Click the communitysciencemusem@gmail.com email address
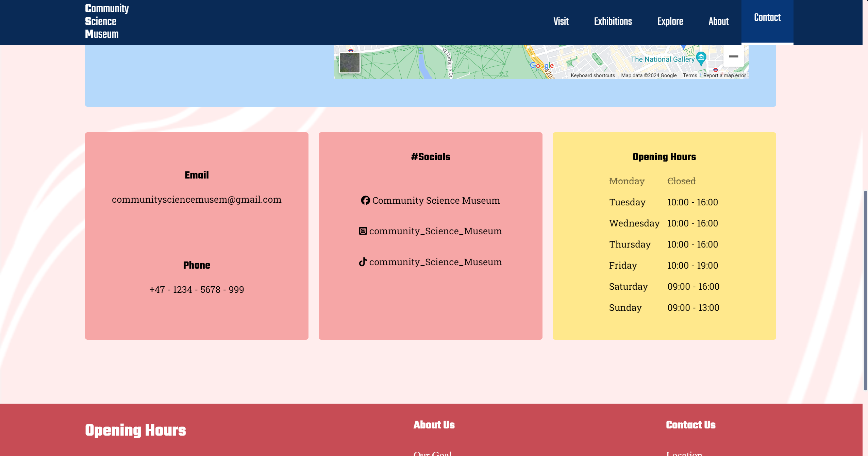The height and width of the screenshot is (456, 868). (x=197, y=200)
